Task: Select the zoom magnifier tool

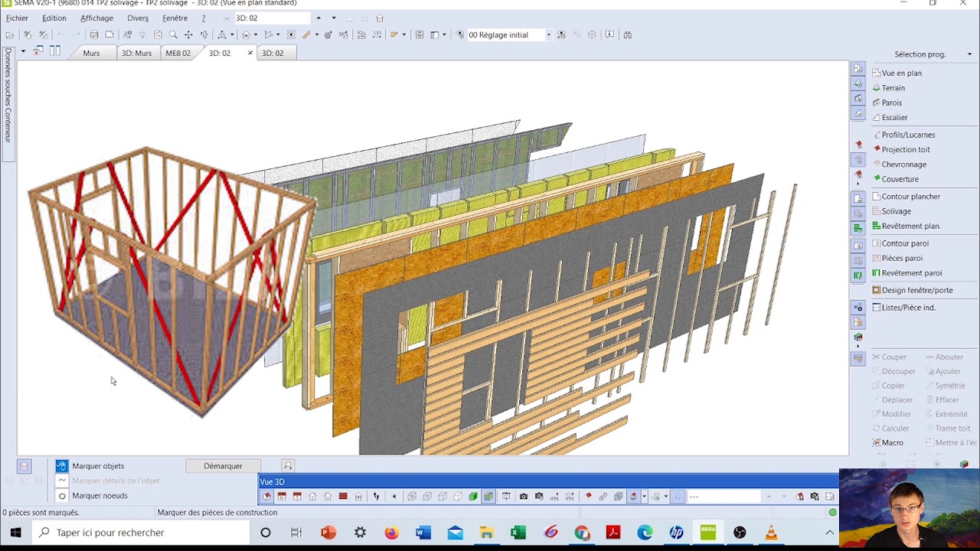Action: pos(173,34)
